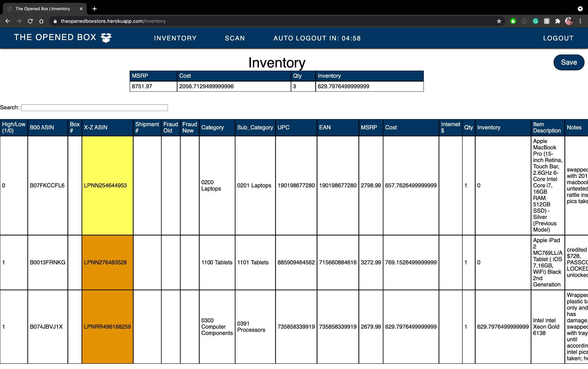Sort by High/Low (1/0) column header
Image resolution: width=588 pixels, height=369 pixels.
[14, 127]
